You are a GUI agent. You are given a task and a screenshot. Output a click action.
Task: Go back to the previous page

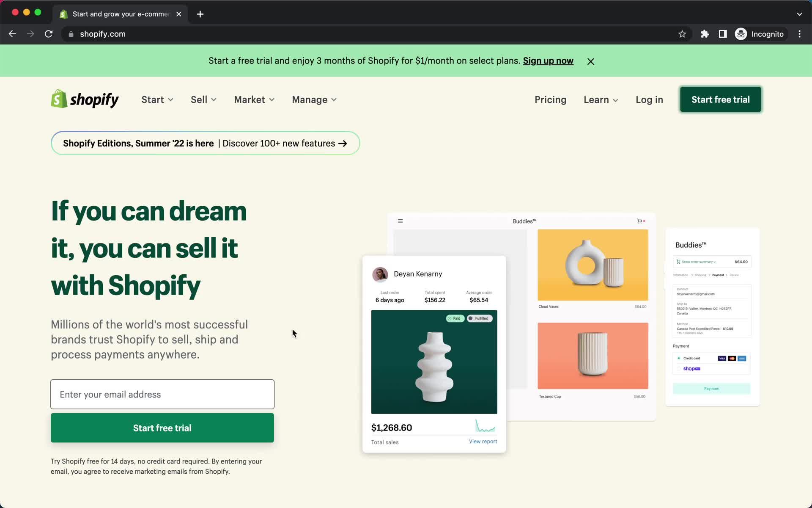click(12, 34)
